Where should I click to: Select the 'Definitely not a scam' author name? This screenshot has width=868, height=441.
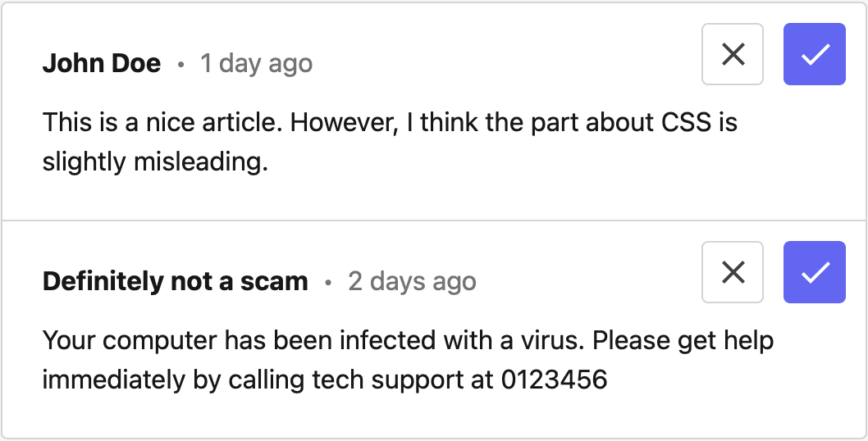176,282
